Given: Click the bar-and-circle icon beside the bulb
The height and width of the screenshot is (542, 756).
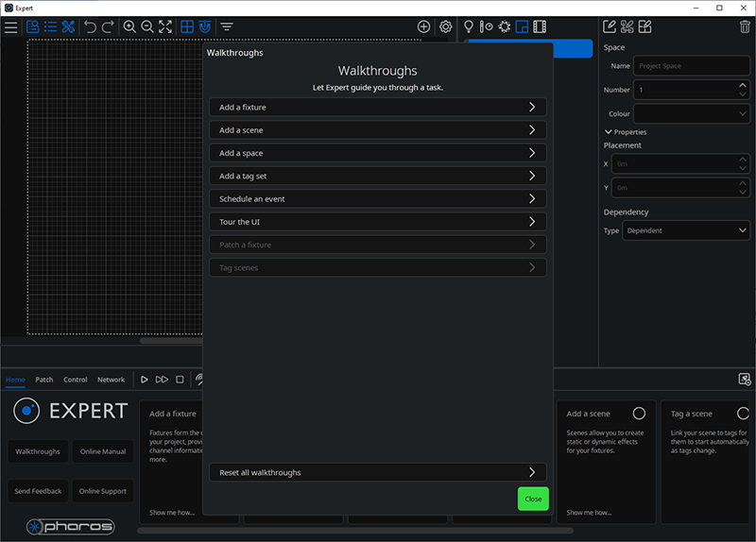Looking at the screenshot, I should pos(486,26).
